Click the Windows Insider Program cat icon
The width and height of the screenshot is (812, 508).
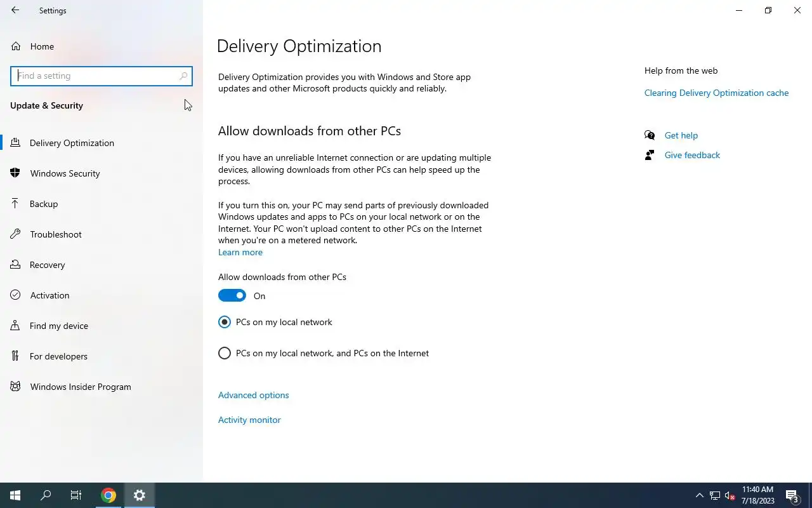pos(16,387)
